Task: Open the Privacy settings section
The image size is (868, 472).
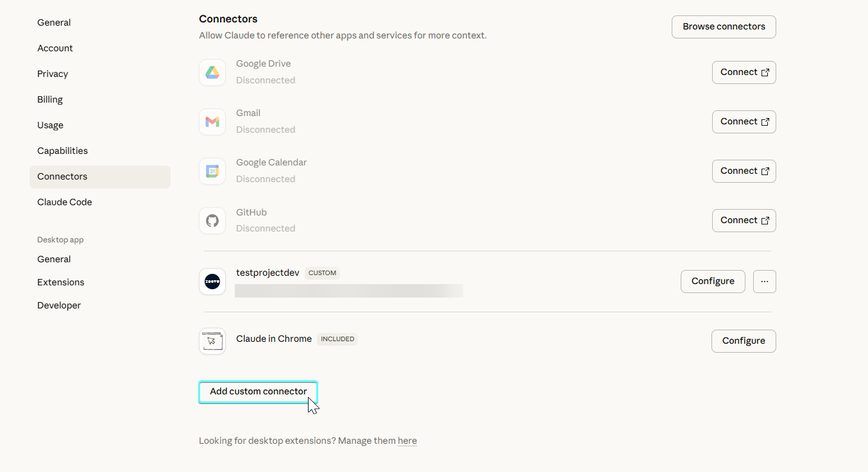Action: (x=53, y=74)
